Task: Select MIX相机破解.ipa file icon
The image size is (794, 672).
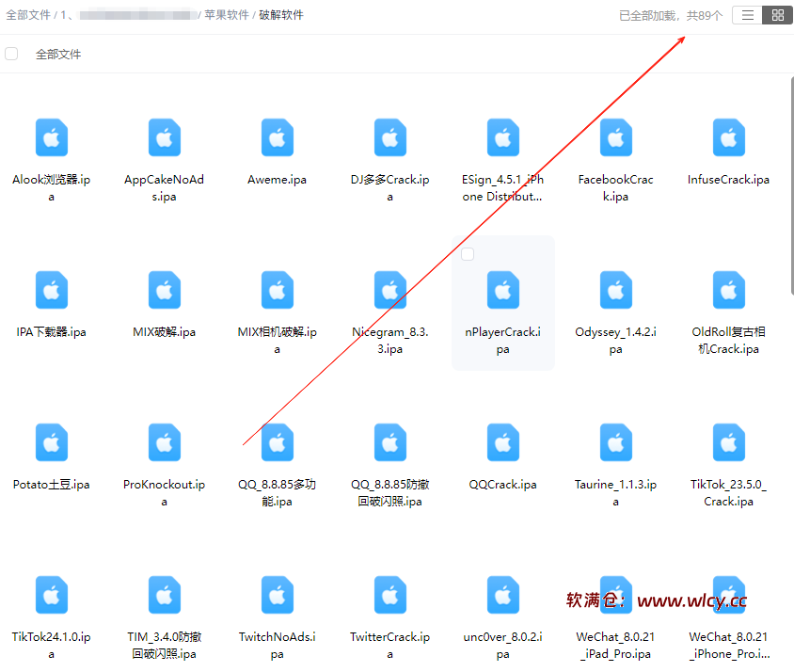Action: click(x=277, y=290)
